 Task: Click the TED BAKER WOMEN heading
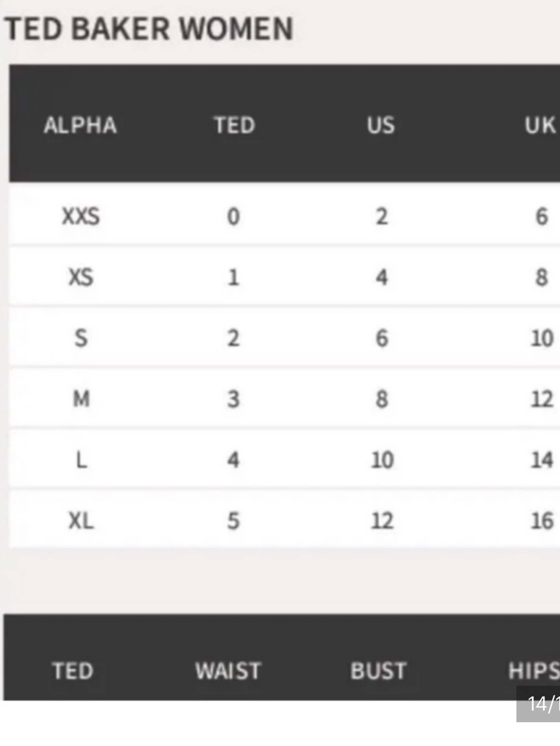pos(149,29)
